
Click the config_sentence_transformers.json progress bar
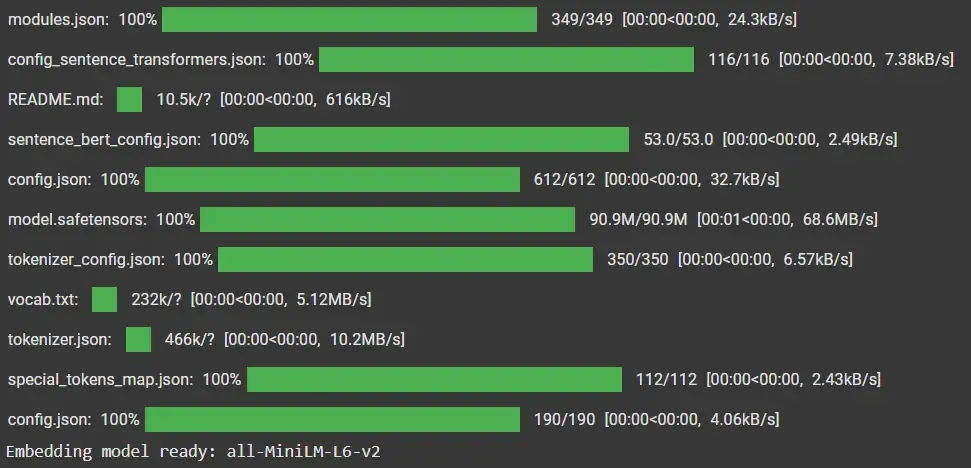point(506,60)
